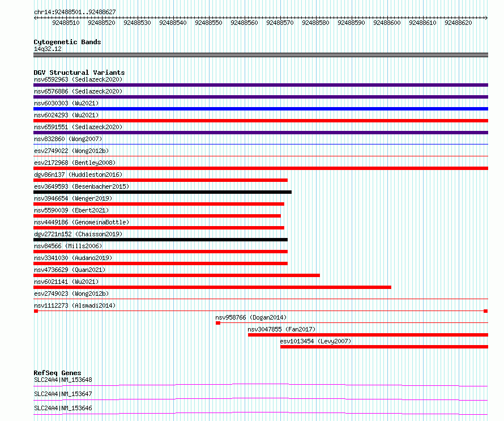Click ruler position 92488550

click(208, 23)
